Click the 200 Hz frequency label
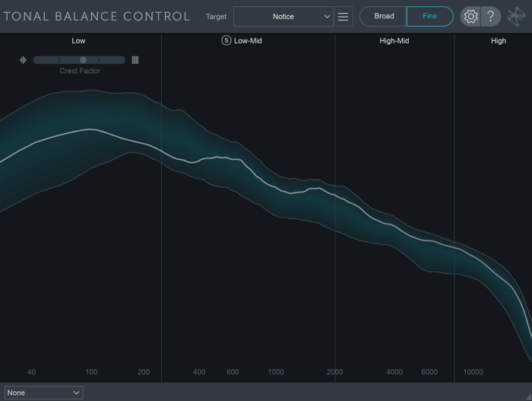The image size is (532, 401). (x=144, y=372)
